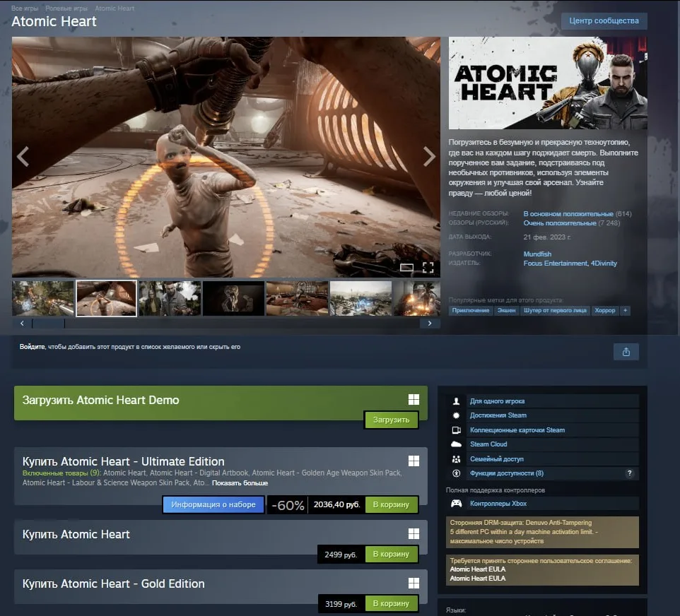Add Ultimate Edition to cart
Screen dimensions: 680x616
(391, 504)
